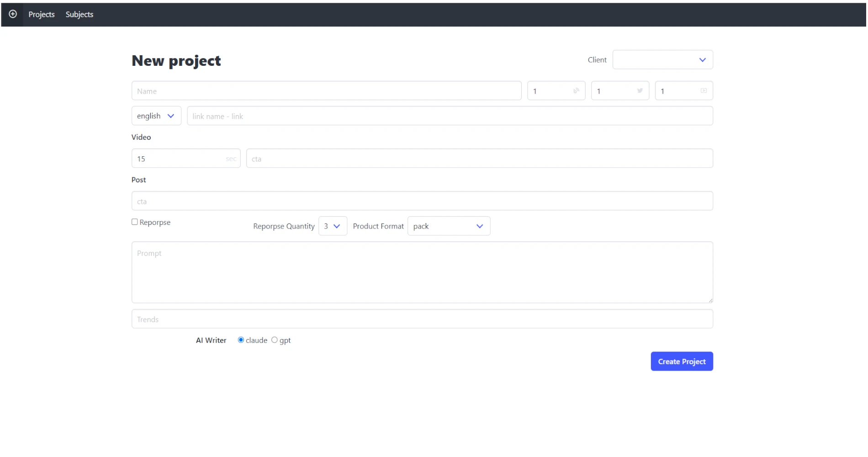This screenshot has width=868, height=457.
Task: Click the Twitter bird icon in count field
Action: click(640, 90)
